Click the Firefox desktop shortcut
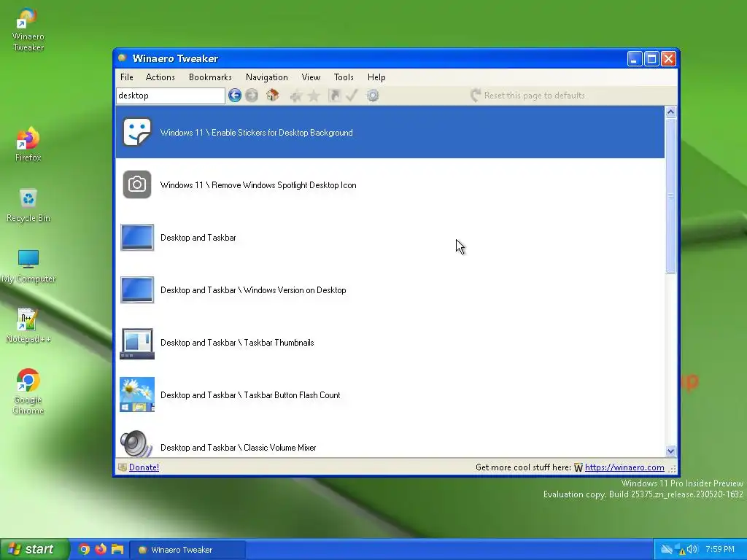747x560 pixels. pyautogui.click(x=28, y=144)
